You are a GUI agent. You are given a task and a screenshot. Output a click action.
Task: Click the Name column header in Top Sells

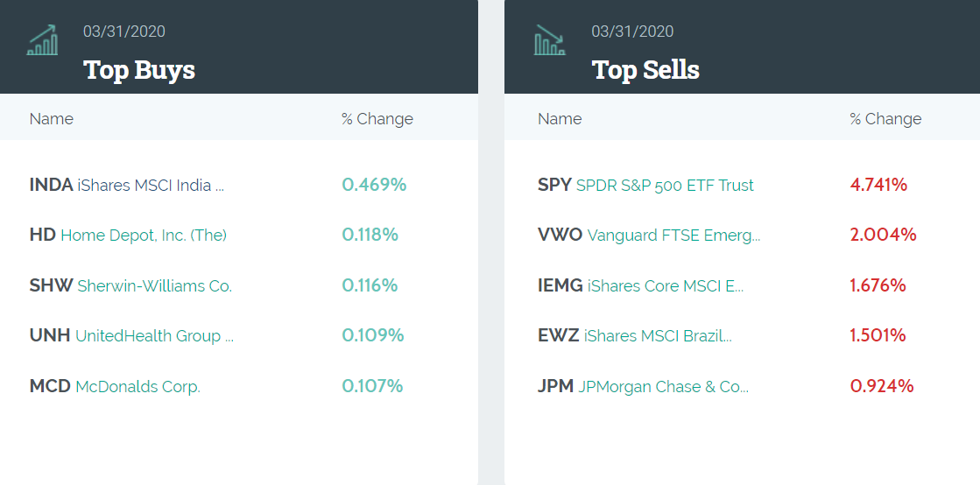pyautogui.click(x=560, y=119)
